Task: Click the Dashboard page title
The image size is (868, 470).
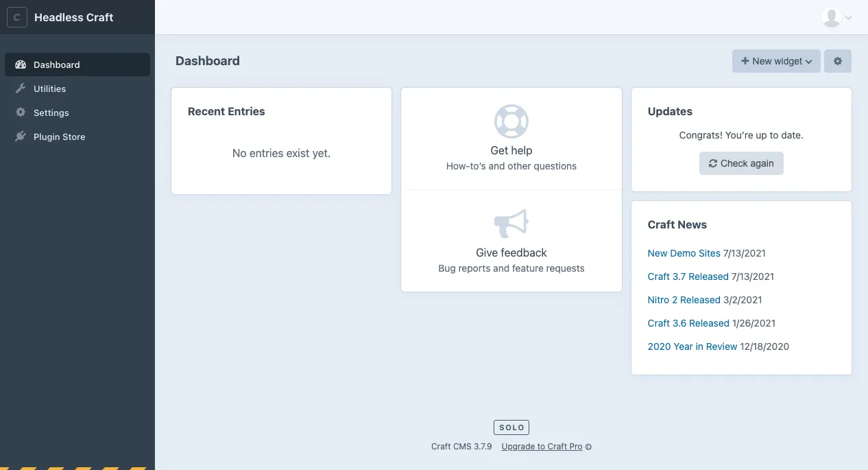Action: pos(208,61)
